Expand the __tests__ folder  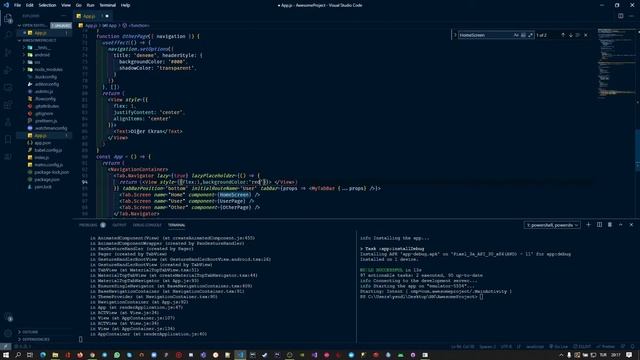pyautogui.click(x=42, y=47)
